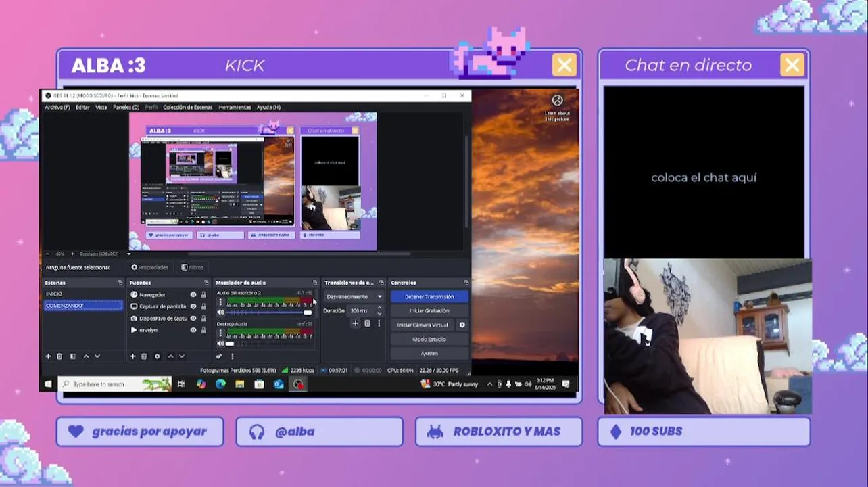This screenshot has width=868, height=487.
Task: Open the Colección de Escenas menu
Action: [188, 107]
